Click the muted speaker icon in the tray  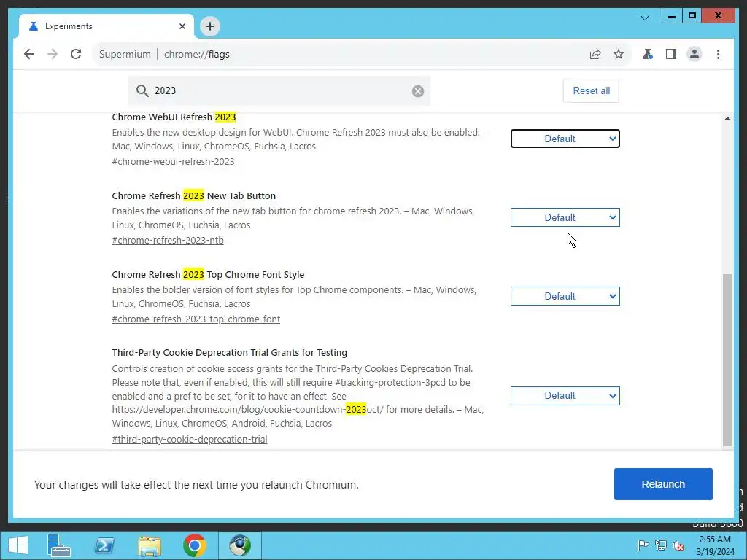678,545
